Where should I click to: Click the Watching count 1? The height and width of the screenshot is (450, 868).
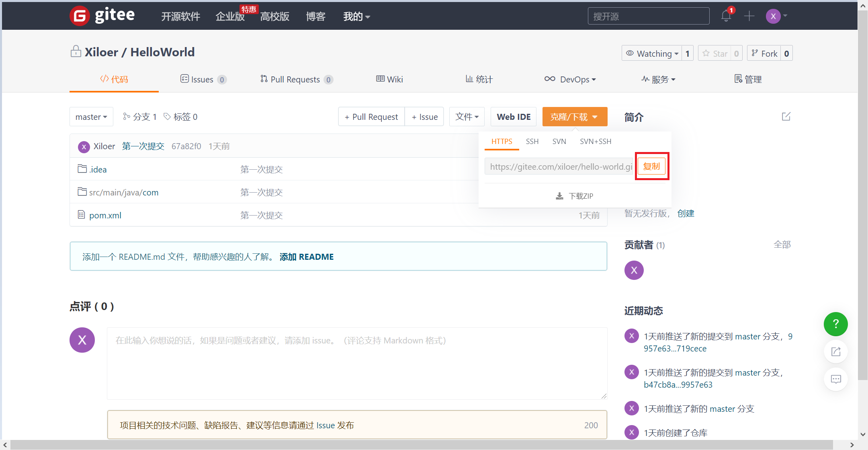click(688, 53)
